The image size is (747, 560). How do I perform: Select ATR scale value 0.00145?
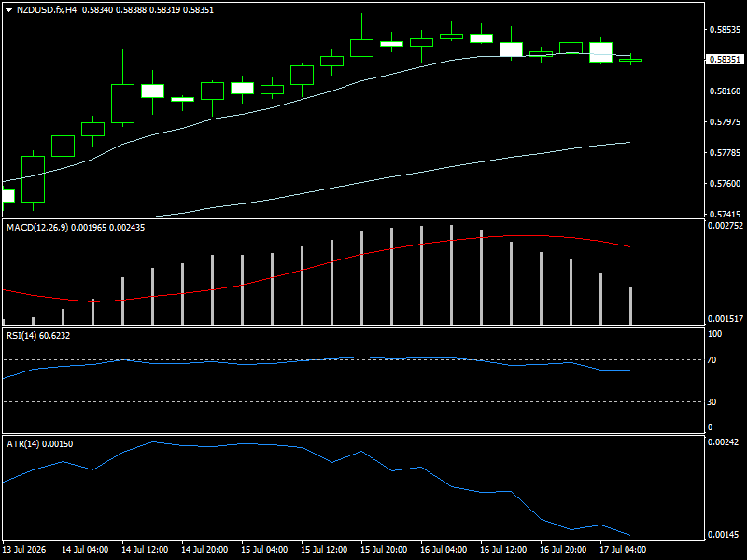pyautogui.click(x=723, y=534)
